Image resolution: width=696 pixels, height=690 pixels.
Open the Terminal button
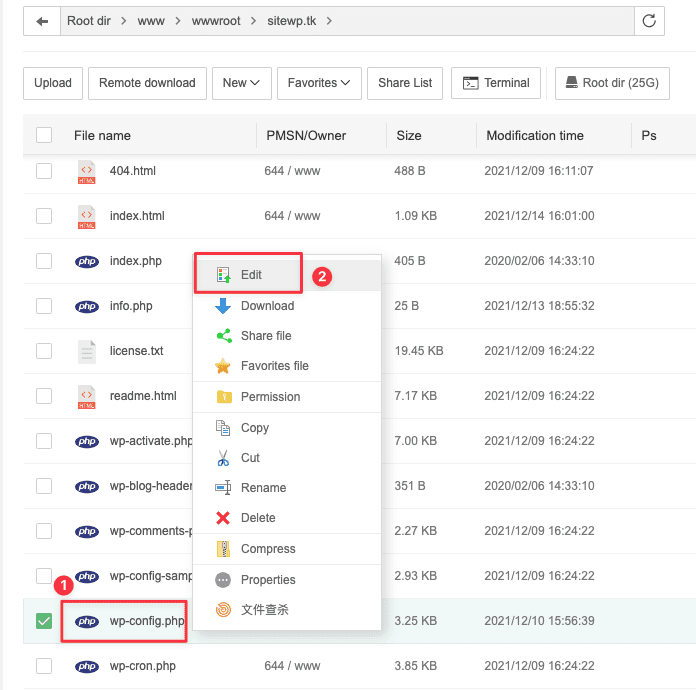coord(496,83)
